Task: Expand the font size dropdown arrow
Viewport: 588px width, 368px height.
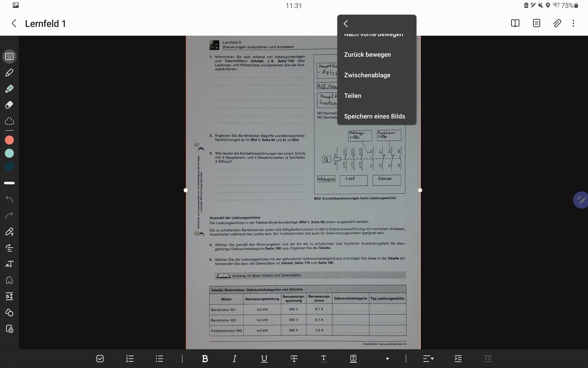Action: pos(387,359)
